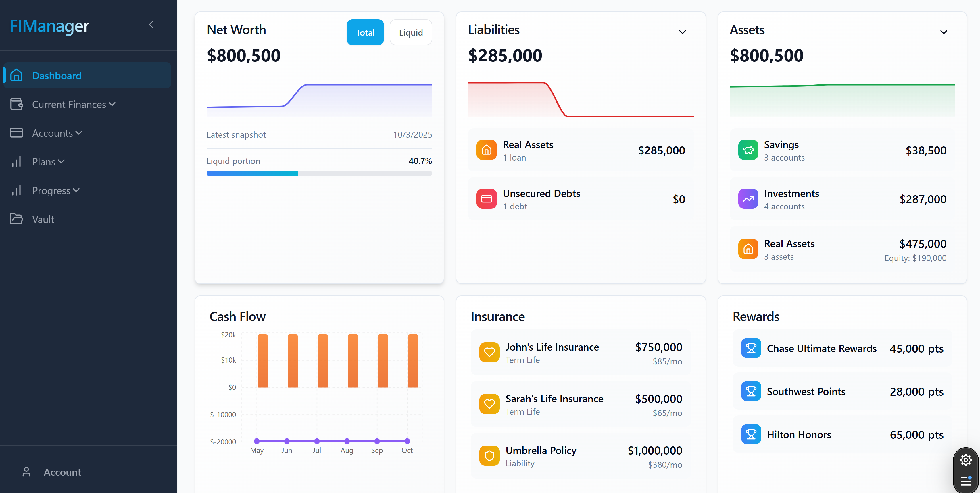The width and height of the screenshot is (980, 493).
Task: Open the settings gear icon
Action: point(966,460)
